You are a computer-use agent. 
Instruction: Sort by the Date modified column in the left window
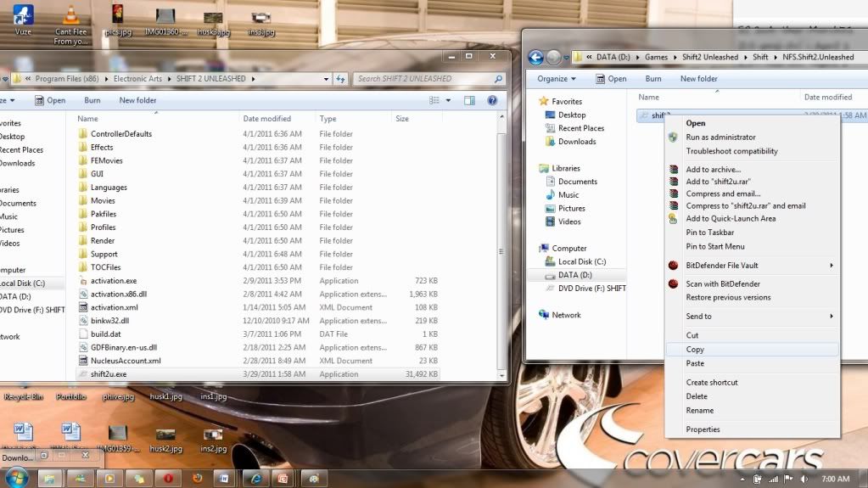click(x=266, y=119)
